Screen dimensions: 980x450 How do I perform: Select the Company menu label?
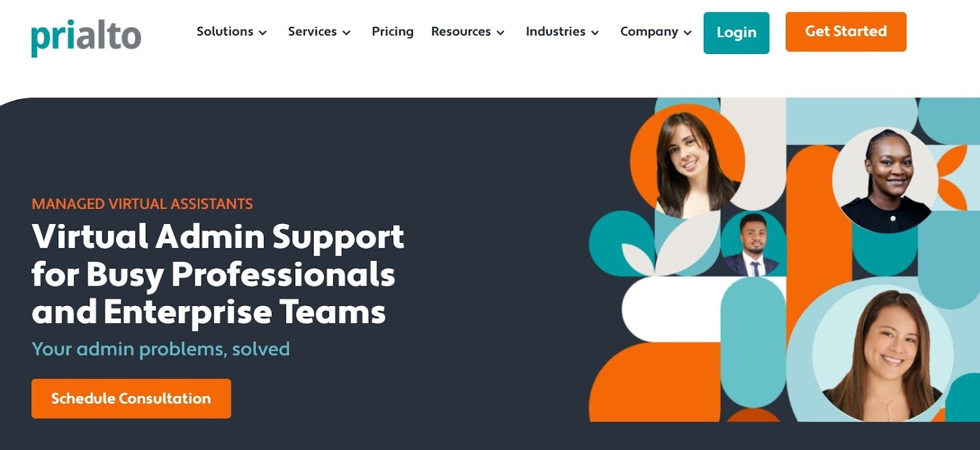649,31
